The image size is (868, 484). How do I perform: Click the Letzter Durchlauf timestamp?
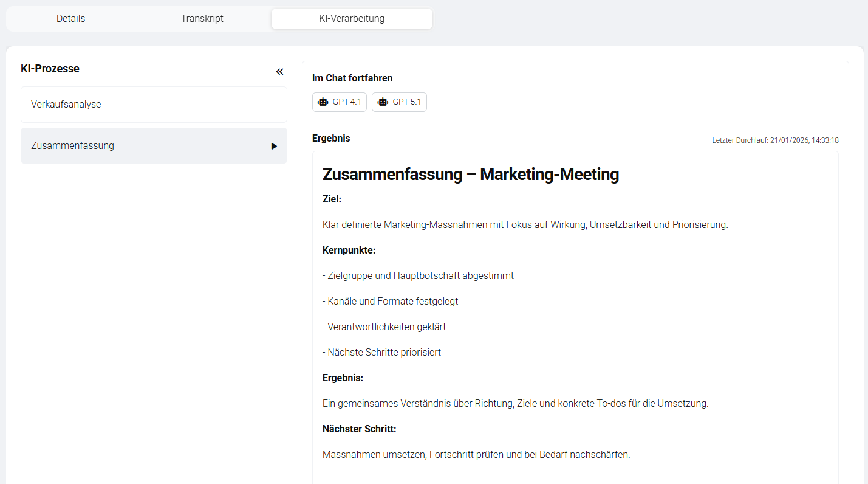pyautogui.click(x=775, y=140)
